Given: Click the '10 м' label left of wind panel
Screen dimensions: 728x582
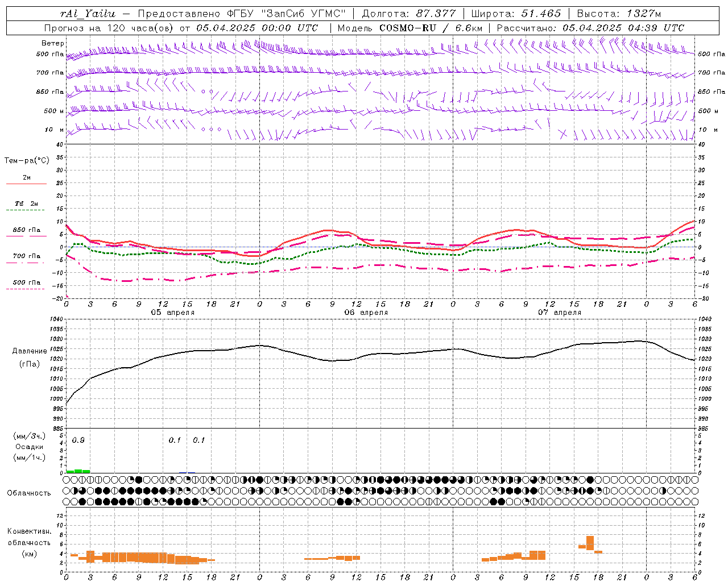Looking at the screenshot, I should tap(54, 130).
